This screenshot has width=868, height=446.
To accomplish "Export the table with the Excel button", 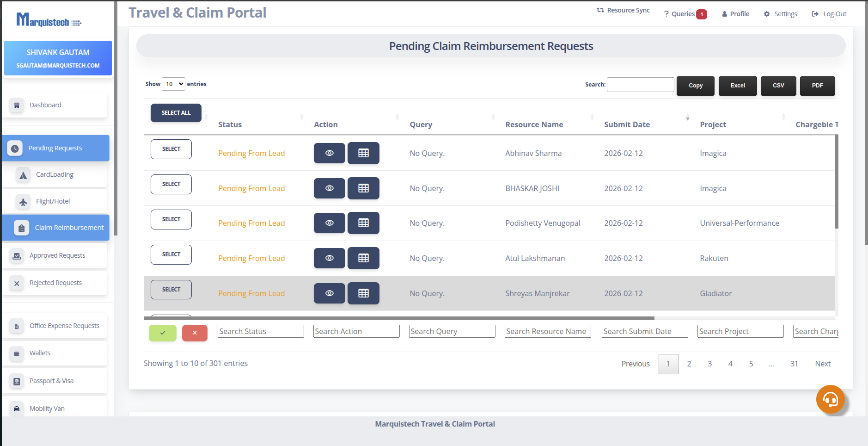I will point(737,86).
